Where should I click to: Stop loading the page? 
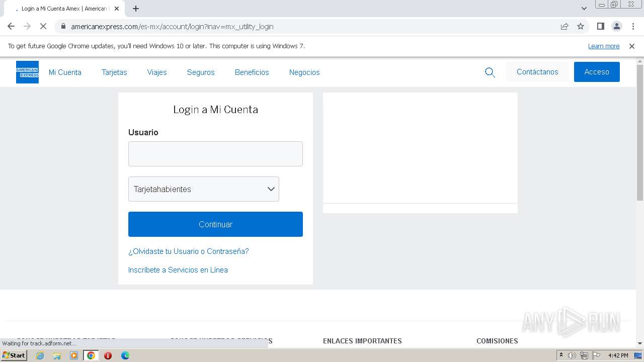[x=43, y=26]
